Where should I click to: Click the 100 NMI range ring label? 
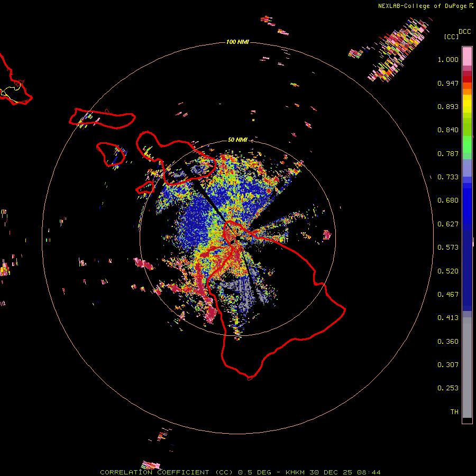[237, 42]
